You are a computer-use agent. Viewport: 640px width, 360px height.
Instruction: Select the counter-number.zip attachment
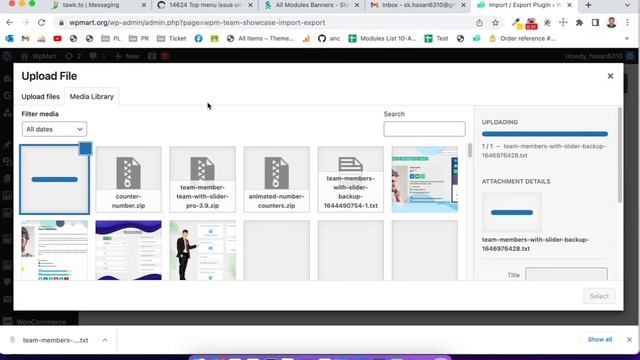click(x=129, y=180)
